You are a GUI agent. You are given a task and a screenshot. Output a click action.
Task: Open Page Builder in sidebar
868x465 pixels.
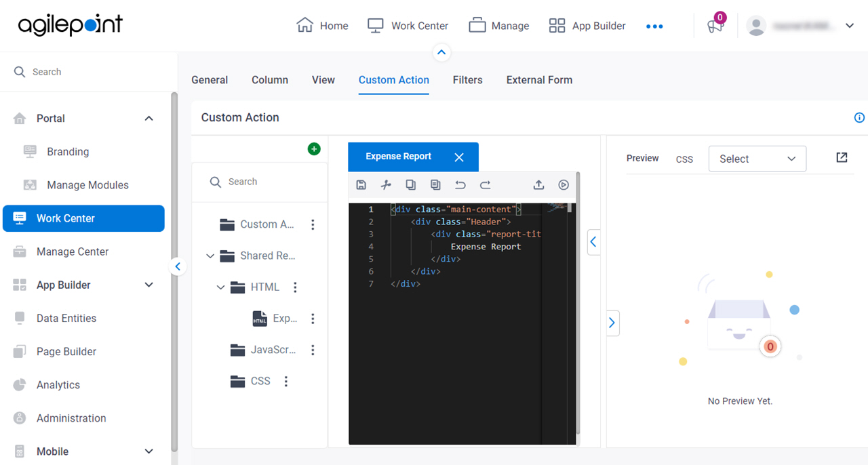click(66, 351)
